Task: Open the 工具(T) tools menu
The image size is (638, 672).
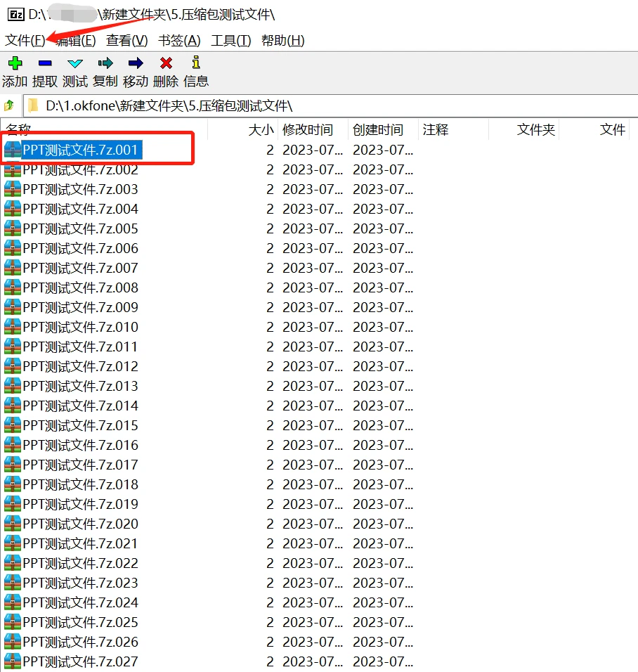Action: [x=231, y=41]
